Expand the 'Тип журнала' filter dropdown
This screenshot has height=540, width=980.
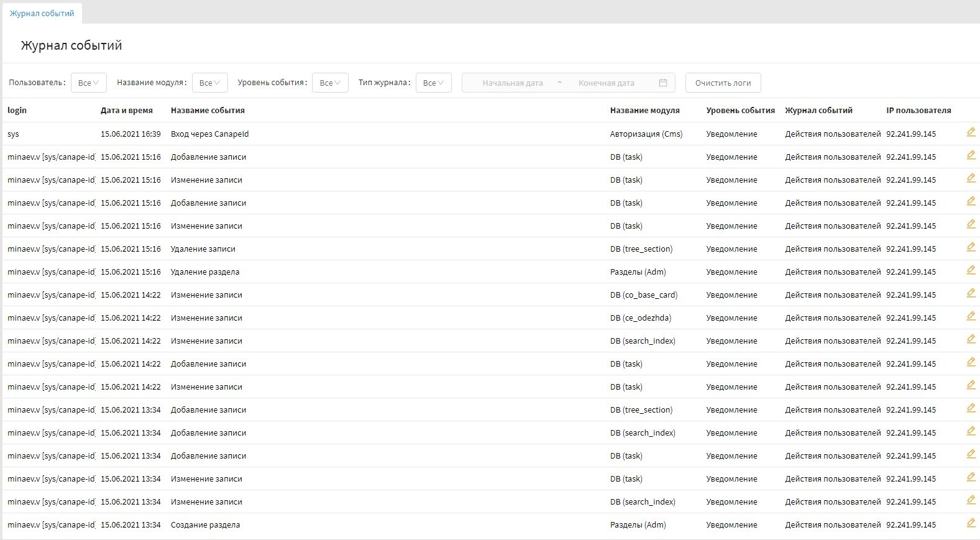(x=433, y=83)
